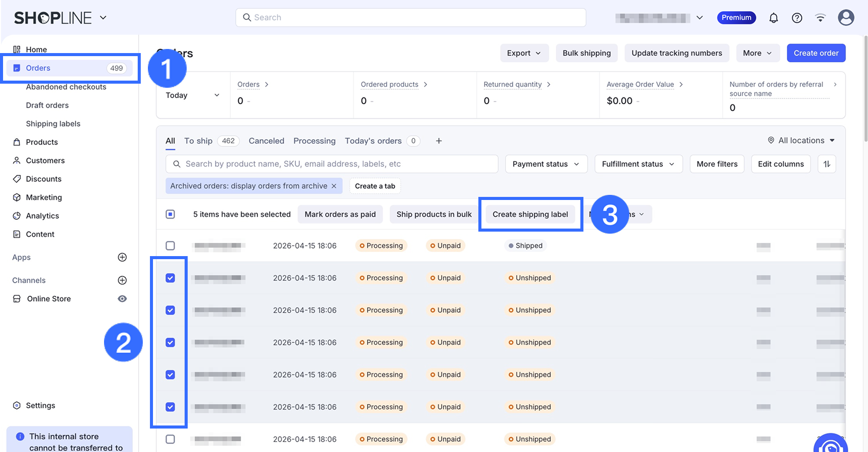The image size is (868, 452).
Task: Click the user profile avatar icon
Action: click(846, 18)
